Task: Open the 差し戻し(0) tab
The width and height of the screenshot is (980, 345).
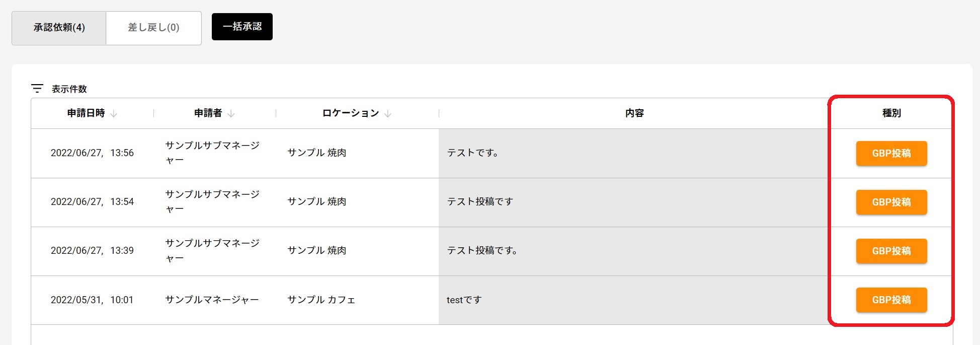Action: 153,28
